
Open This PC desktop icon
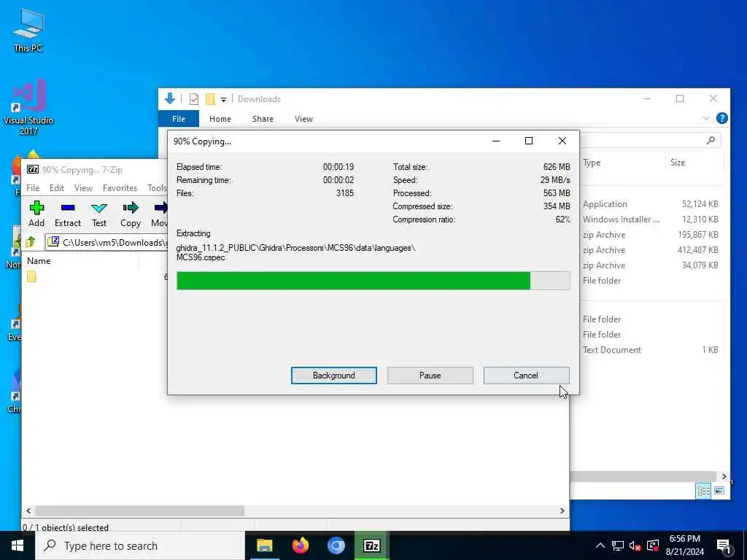(x=28, y=30)
